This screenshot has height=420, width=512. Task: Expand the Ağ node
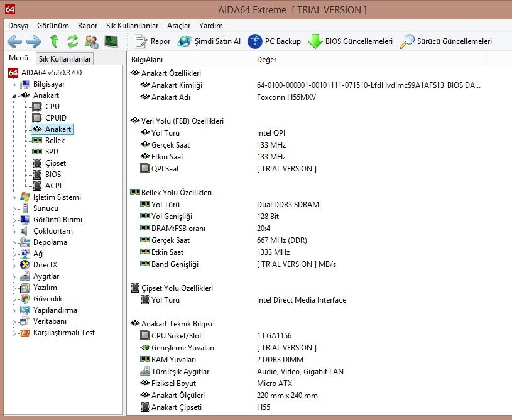[14, 254]
